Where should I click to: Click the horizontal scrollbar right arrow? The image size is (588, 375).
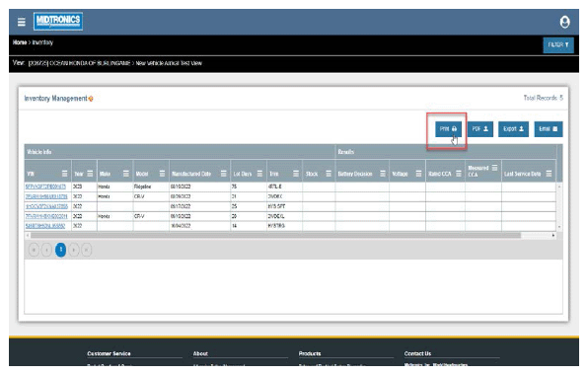tap(553, 235)
